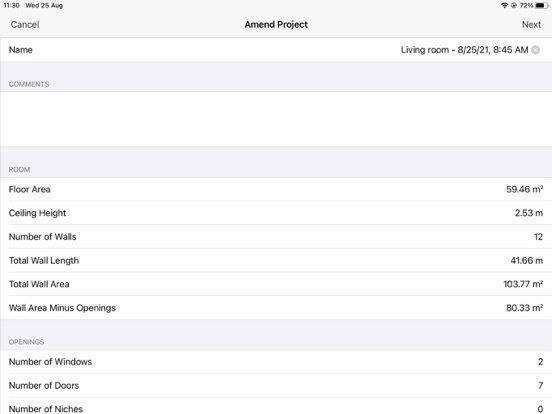Tap the walls count of 12

538,237
